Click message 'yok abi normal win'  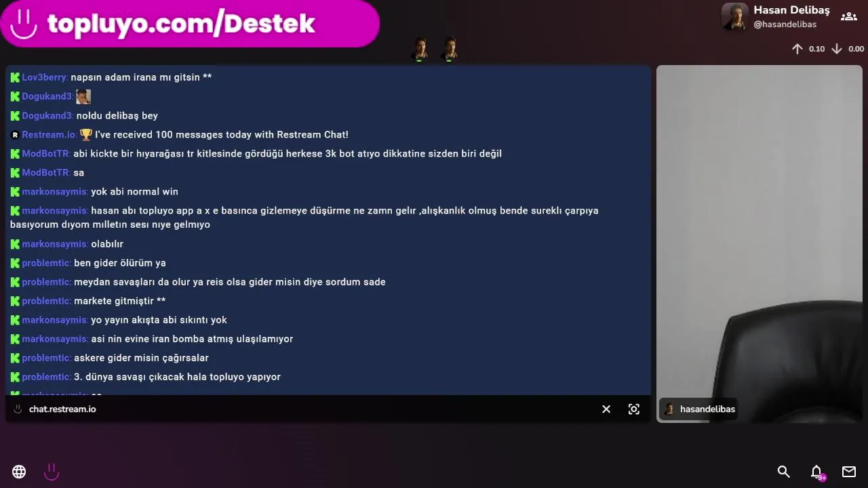[134, 192]
